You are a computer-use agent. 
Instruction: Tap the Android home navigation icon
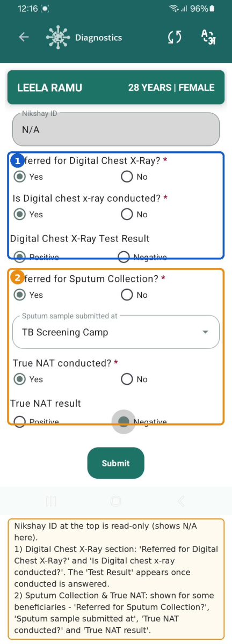[x=115, y=501]
